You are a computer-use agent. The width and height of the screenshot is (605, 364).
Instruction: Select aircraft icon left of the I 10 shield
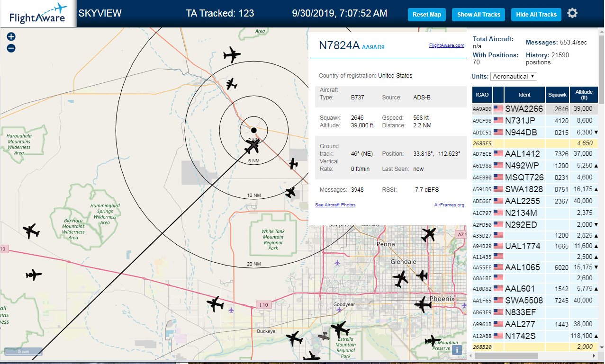[x=215, y=303]
